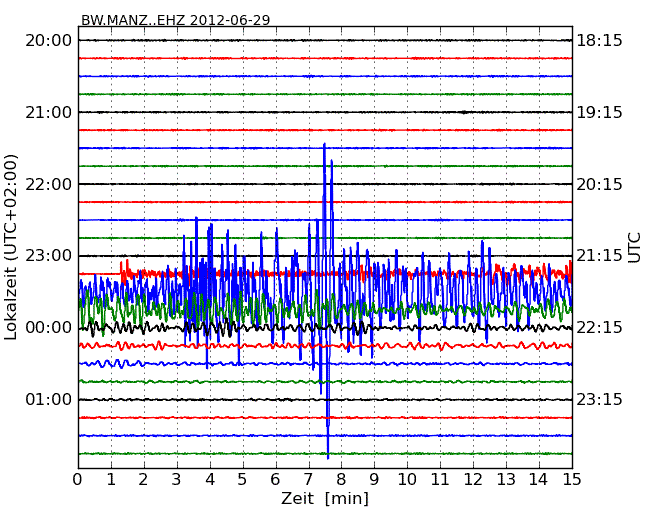Click x-axis tick label 0

pyautogui.click(x=78, y=479)
